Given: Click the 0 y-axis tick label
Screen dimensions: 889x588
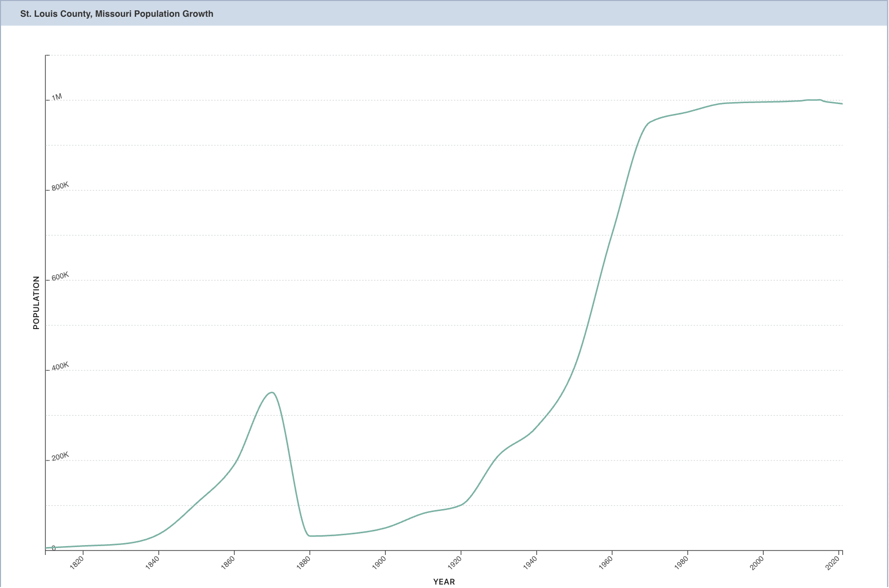Looking at the screenshot, I should tap(53, 548).
